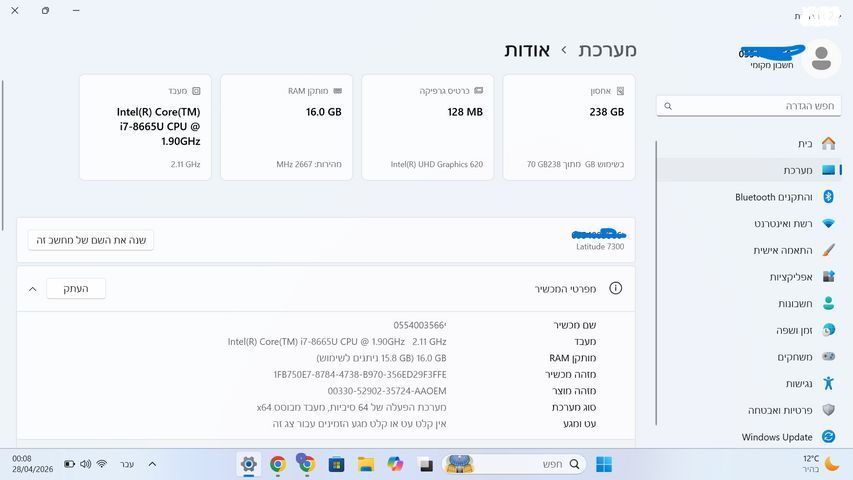Open the Storage card showing 238 GB
The image size is (853, 480).
coord(568,127)
